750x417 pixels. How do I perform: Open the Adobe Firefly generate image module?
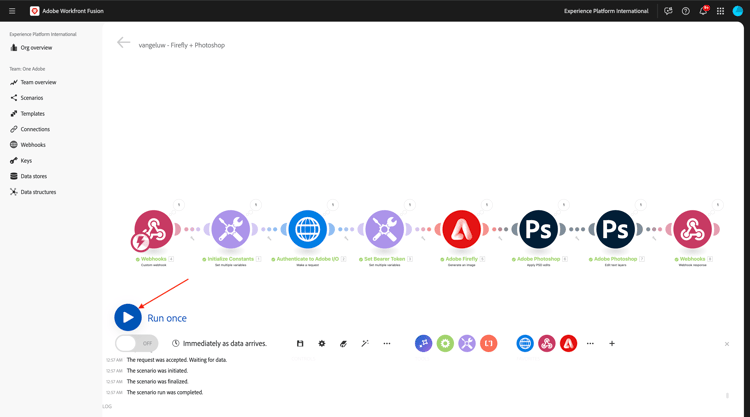click(x=462, y=229)
